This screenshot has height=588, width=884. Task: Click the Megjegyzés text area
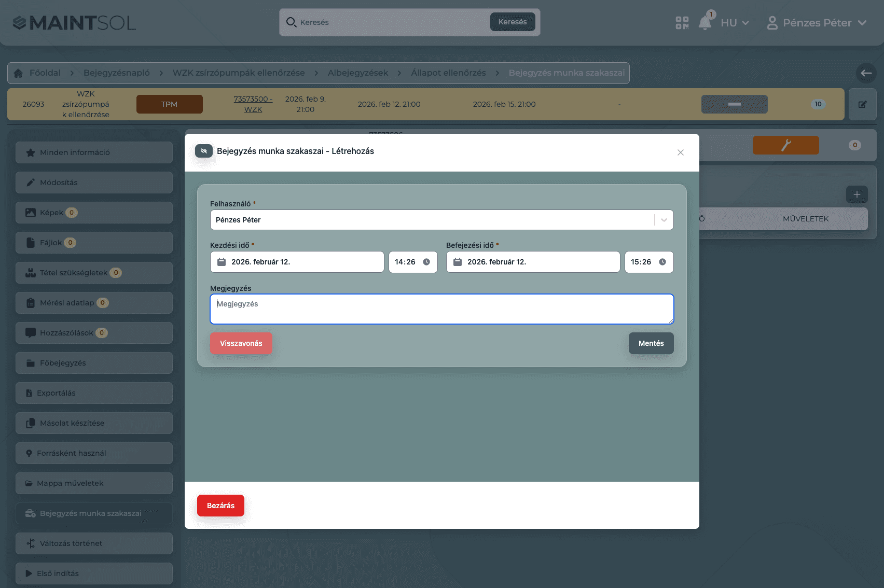441,309
